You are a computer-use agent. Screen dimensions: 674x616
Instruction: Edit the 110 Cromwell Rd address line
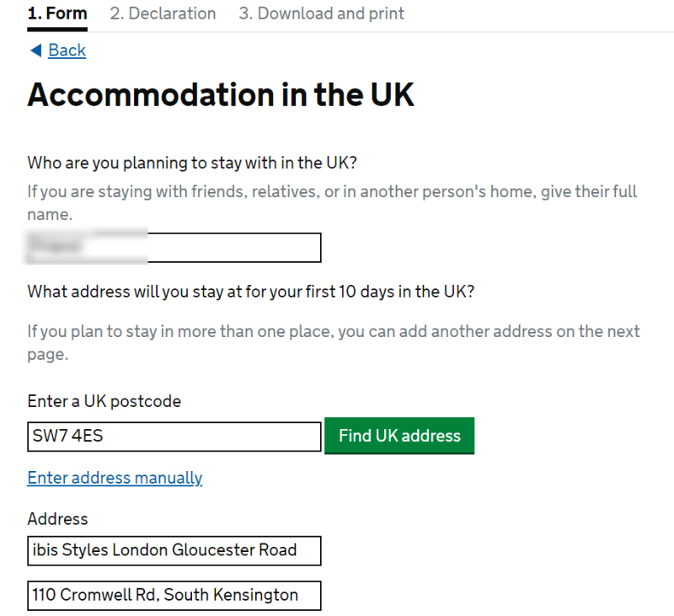coord(174,595)
